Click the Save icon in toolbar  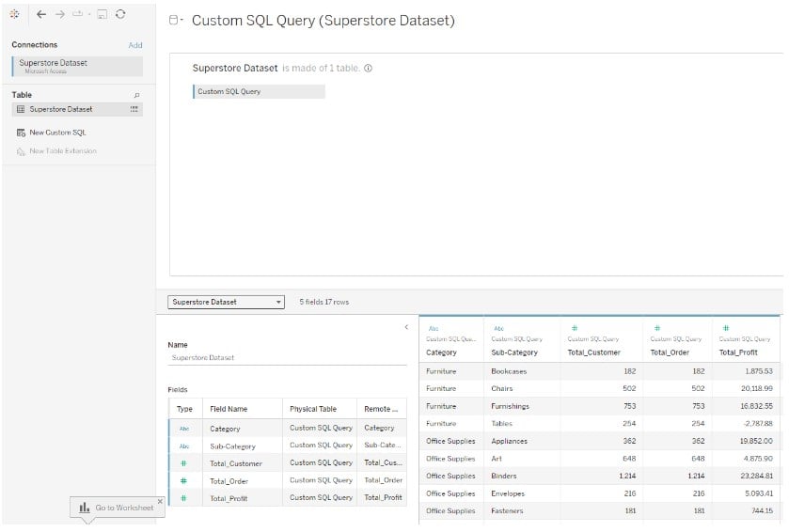coord(103,14)
